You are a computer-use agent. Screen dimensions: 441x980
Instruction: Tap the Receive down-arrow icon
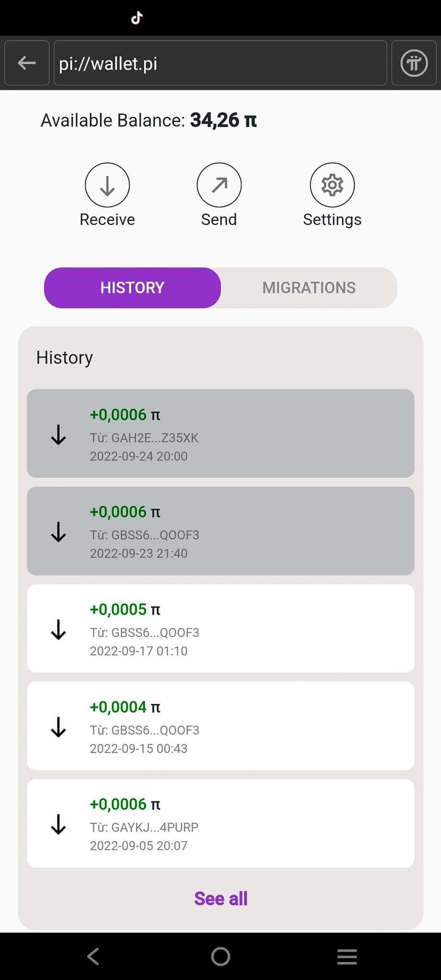(x=107, y=185)
